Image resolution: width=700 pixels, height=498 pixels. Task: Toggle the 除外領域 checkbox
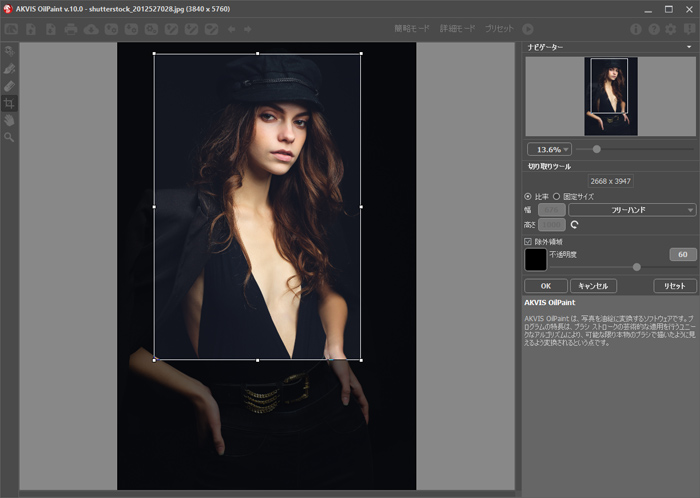(x=529, y=241)
